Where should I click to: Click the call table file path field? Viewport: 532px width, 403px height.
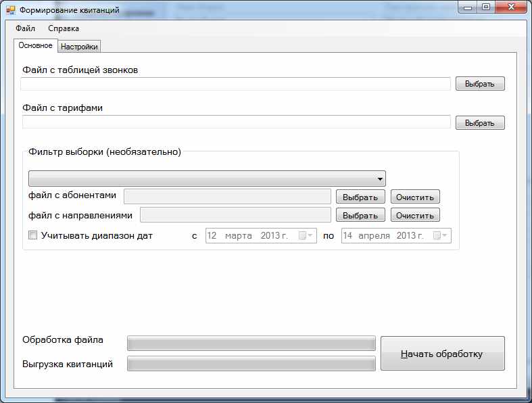[x=235, y=84]
